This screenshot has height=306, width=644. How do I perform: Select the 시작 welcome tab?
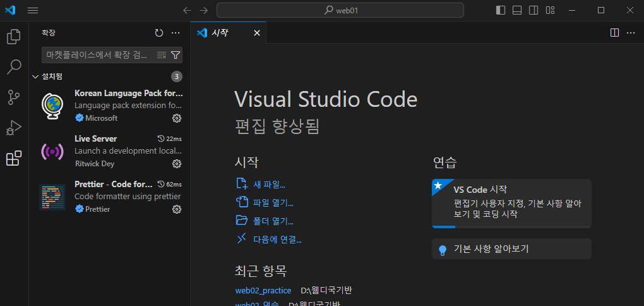coord(229,32)
